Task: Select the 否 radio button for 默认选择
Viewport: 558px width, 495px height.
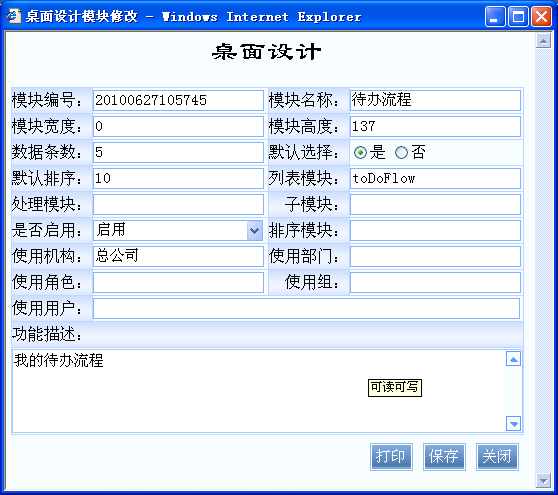Action: (x=401, y=153)
